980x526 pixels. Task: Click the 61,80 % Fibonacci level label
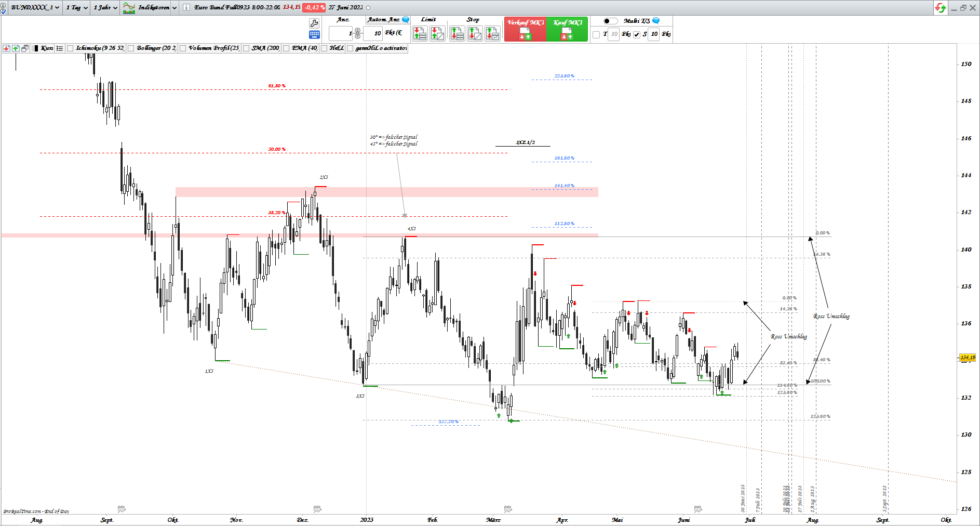pyautogui.click(x=277, y=86)
